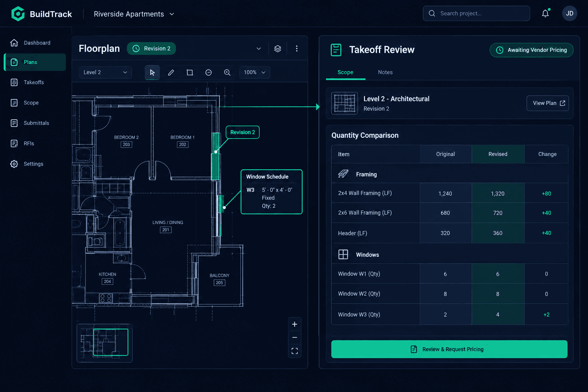Viewport: 588px width, 392px height.
Task: Open Settings in the sidebar
Action: [x=35, y=164]
